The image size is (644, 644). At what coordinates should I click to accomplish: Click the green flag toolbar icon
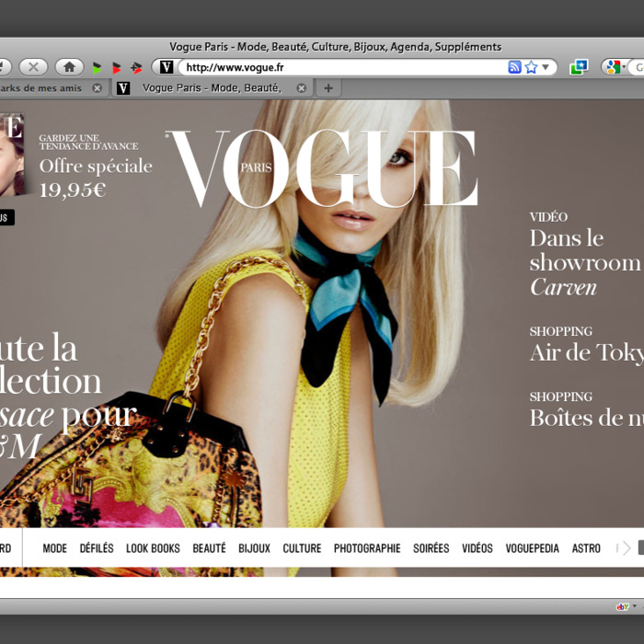pos(97,68)
